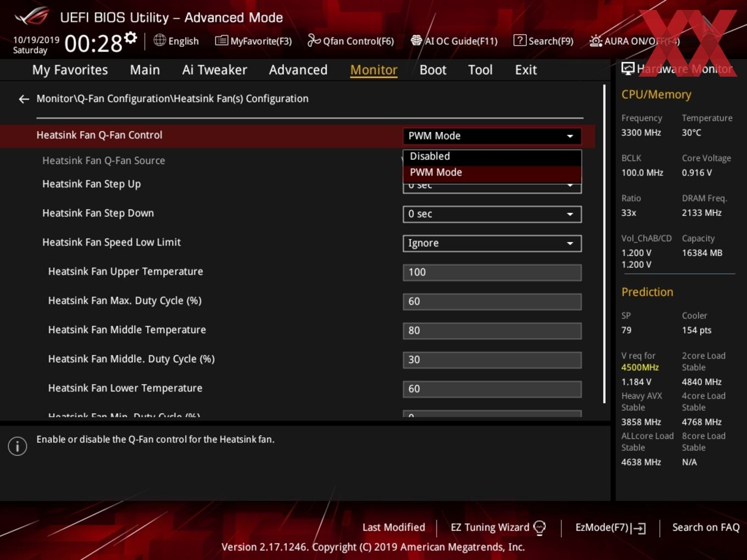
Task: Click the settings list vertical scrollbar
Action: (604, 244)
